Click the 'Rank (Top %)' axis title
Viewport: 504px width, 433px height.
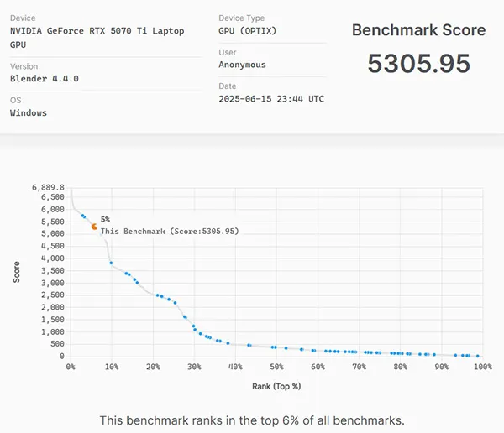(276, 386)
